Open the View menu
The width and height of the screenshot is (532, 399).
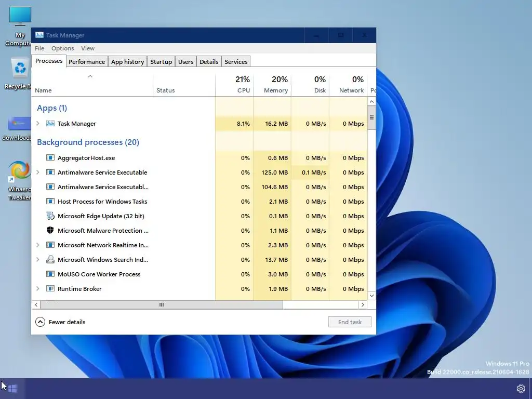[87, 48]
